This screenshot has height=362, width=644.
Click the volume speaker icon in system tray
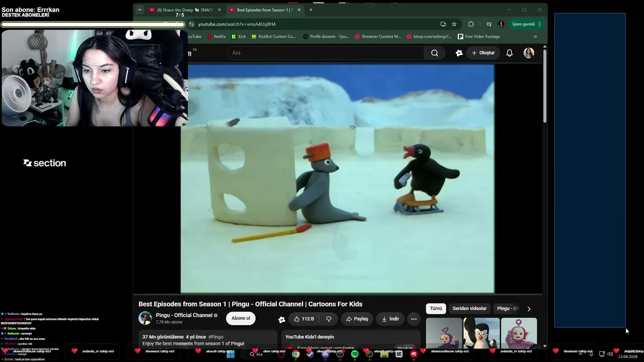[x=610, y=354]
